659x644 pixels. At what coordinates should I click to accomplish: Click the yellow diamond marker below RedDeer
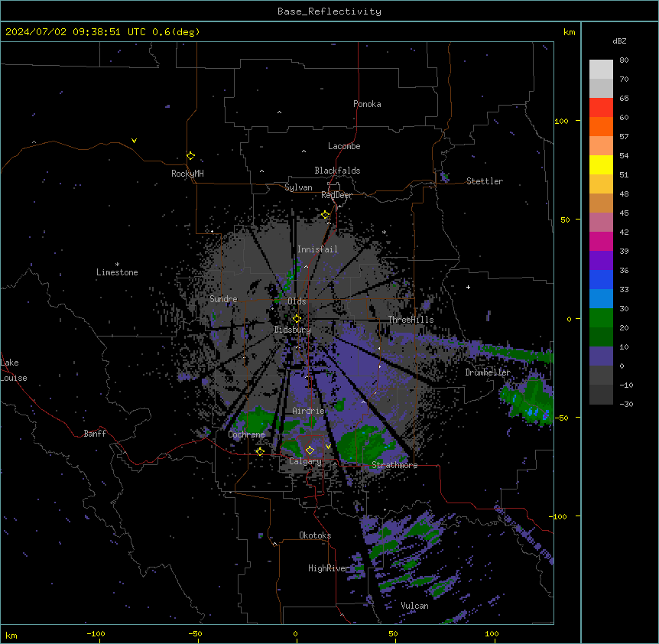(x=326, y=215)
